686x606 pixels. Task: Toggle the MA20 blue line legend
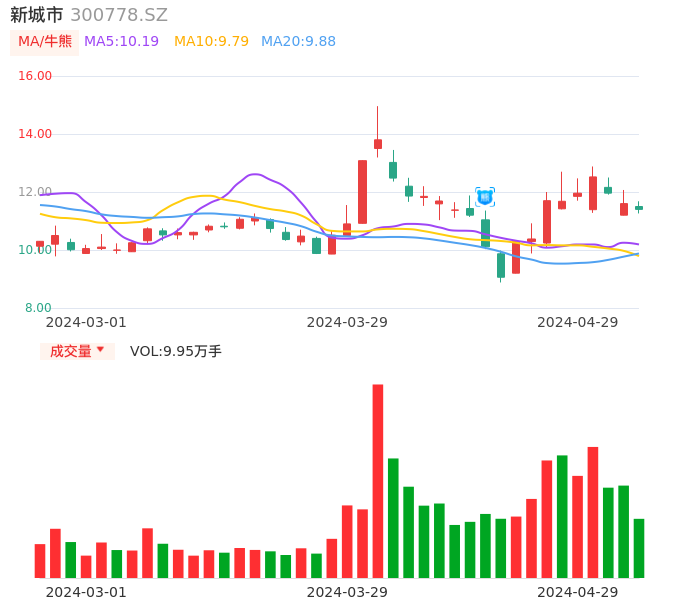[x=298, y=42]
